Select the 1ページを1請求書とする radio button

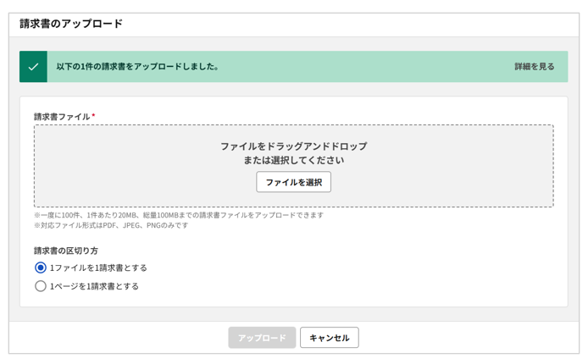[x=41, y=286]
